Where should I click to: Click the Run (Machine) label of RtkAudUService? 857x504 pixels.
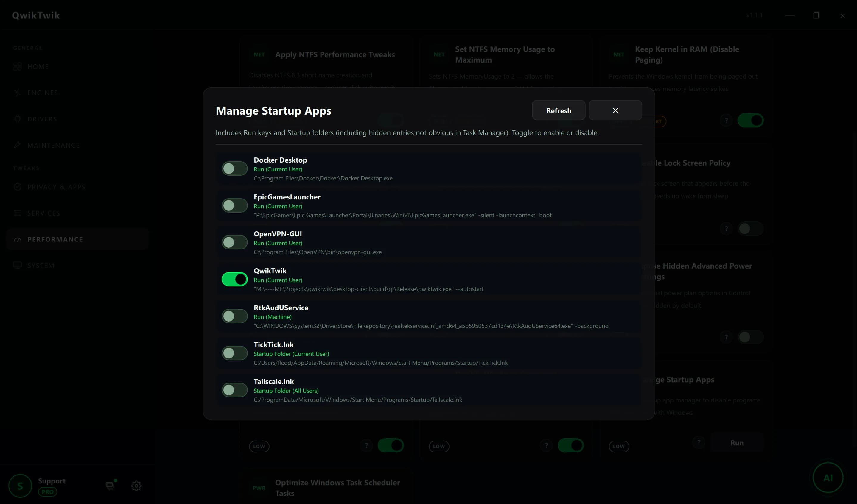272,317
